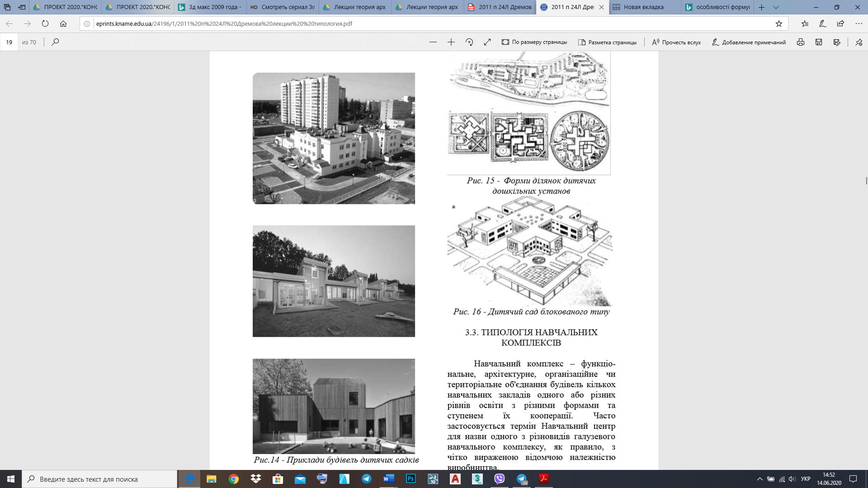Set these tabs aside

coord(22,7)
